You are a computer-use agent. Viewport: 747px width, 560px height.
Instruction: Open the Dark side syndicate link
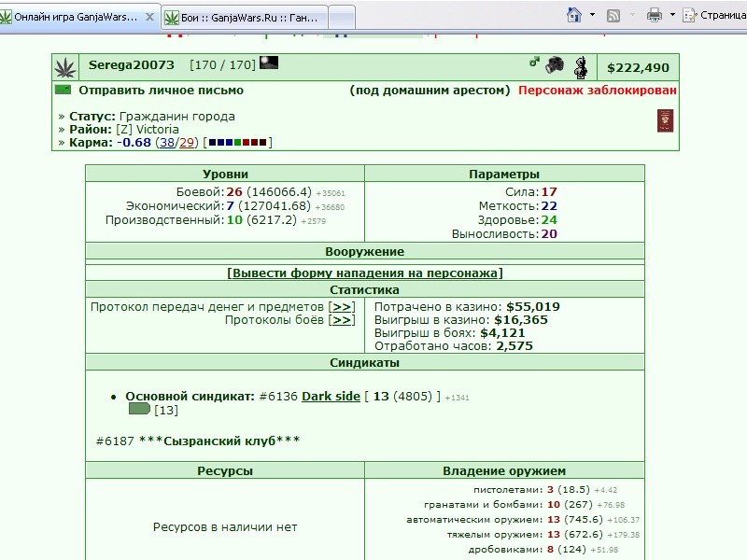pyautogui.click(x=331, y=396)
